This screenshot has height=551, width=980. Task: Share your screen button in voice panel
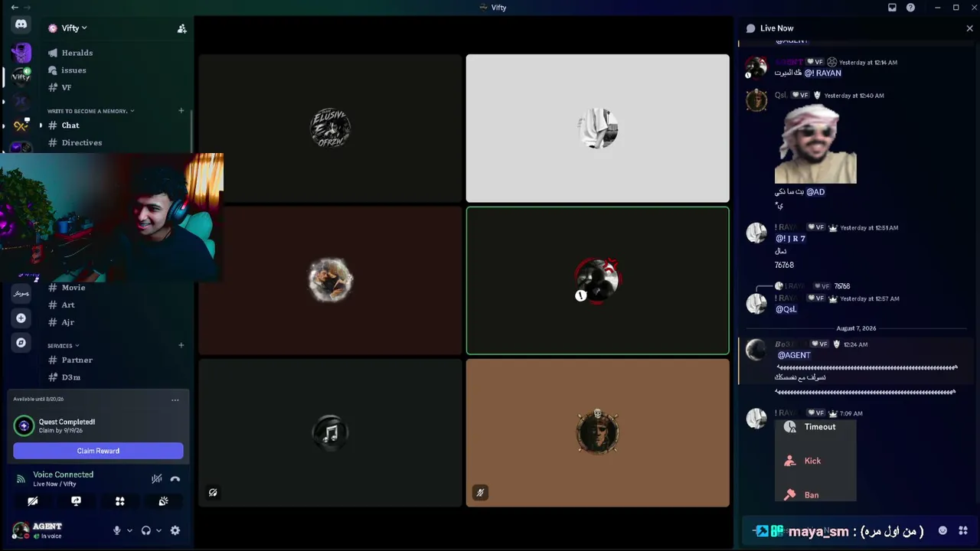(76, 501)
